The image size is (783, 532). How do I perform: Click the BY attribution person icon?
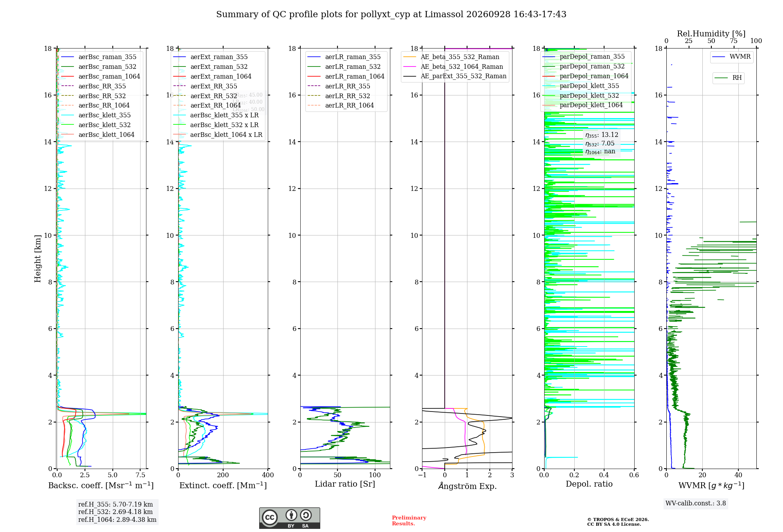(x=291, y=515)
